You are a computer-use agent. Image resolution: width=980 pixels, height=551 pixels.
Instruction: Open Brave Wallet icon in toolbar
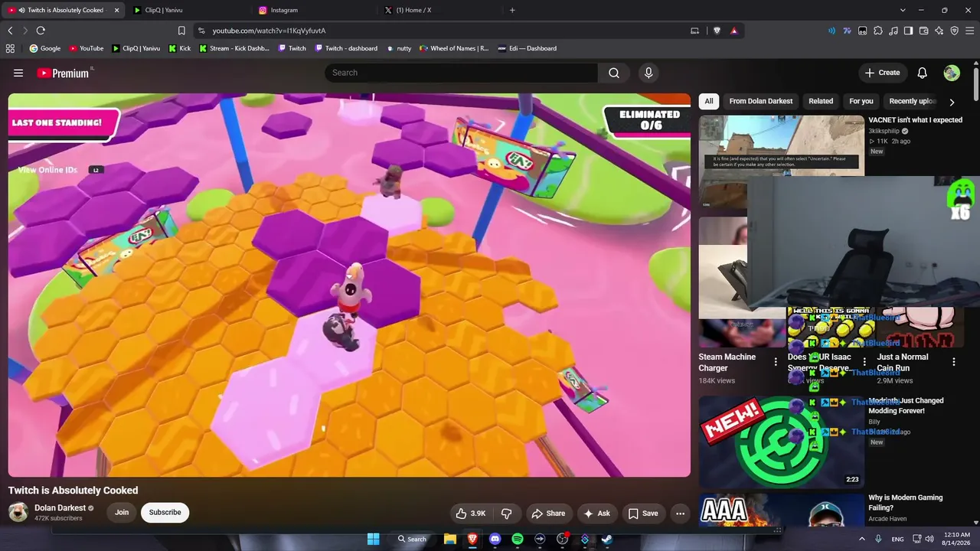(x=924, y=31)
